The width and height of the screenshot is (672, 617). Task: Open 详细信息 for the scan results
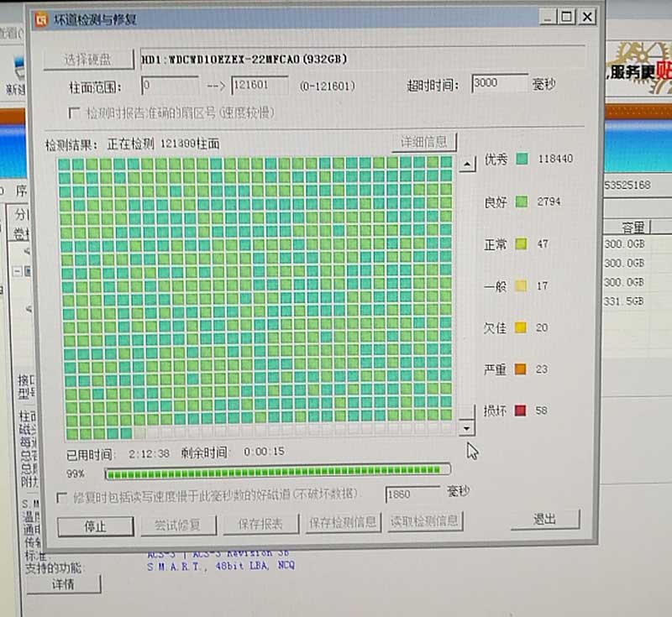(424, 141)
